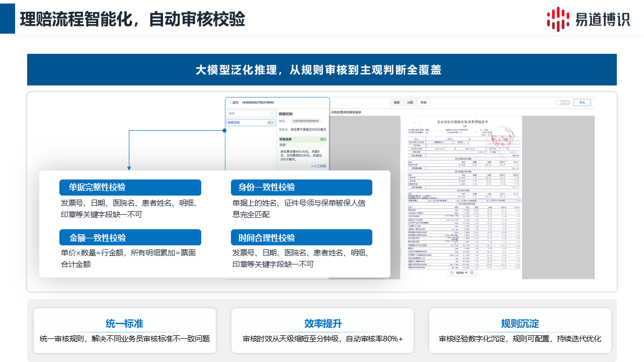Screen dimensions: 644x362
Task: Open the 100% zoom level dropdown
Action: pos(462,273)
